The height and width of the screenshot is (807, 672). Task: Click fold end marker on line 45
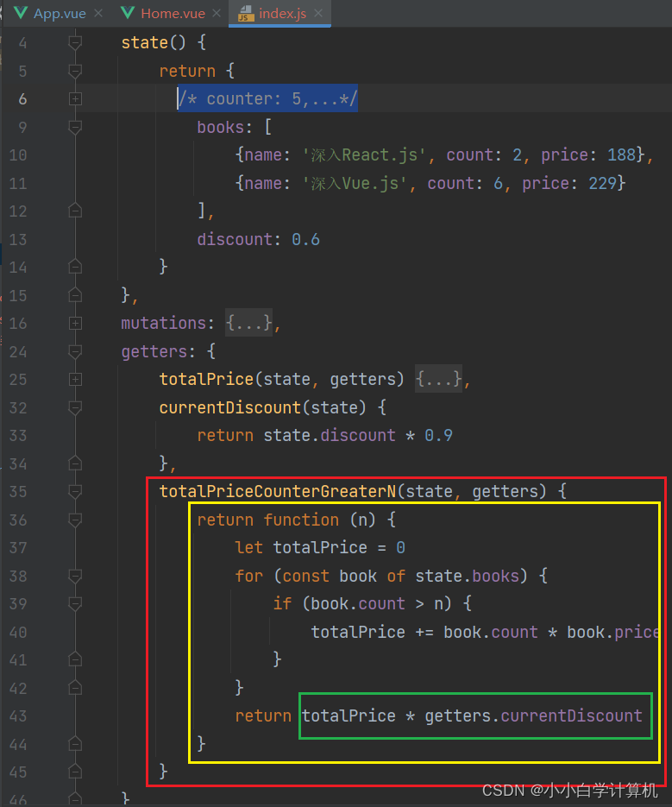[x=75, y=772]
